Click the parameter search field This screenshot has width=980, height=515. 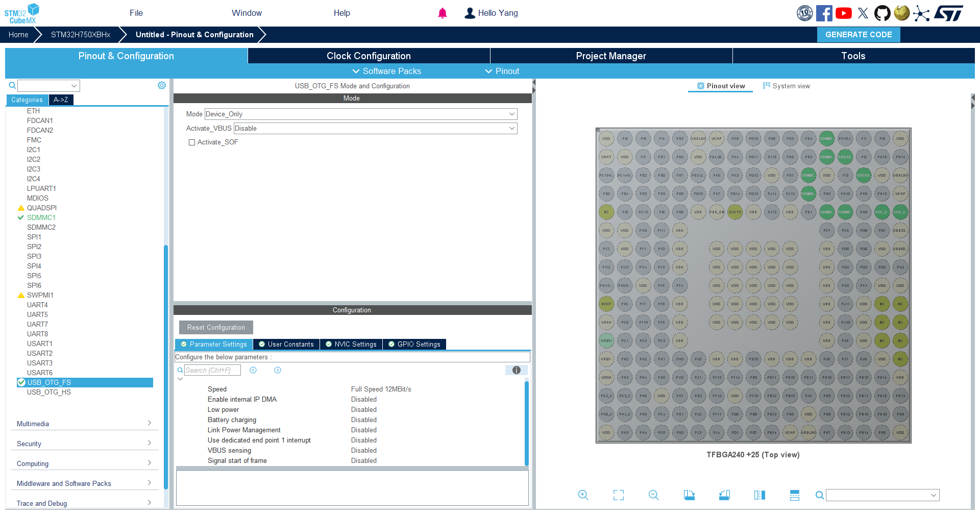point(212,370)
